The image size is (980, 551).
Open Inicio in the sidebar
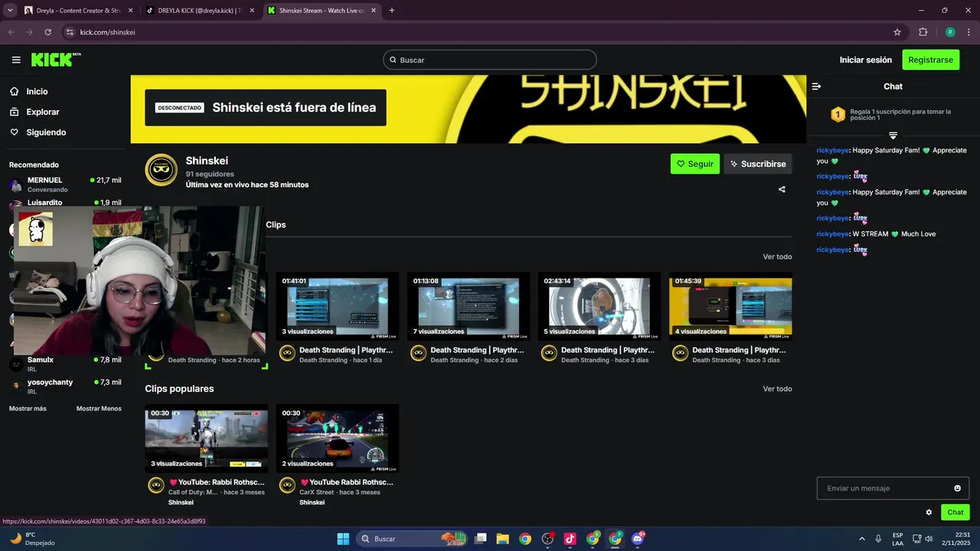[x=37, y=91]
